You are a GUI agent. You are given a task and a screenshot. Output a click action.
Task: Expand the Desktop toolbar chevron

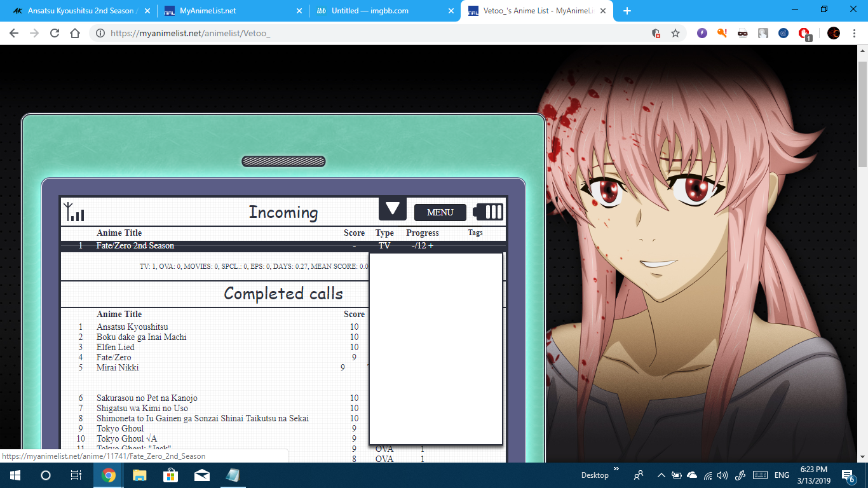pos(615,470)
